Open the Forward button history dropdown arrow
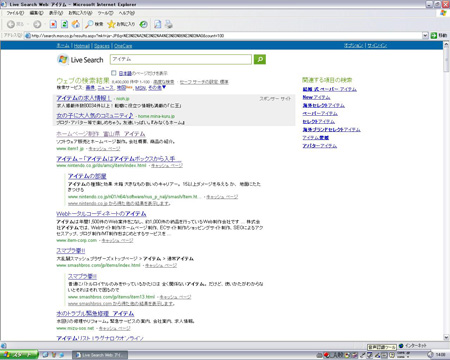This screenshot has height=360, width=450. (x=44, y=24)
